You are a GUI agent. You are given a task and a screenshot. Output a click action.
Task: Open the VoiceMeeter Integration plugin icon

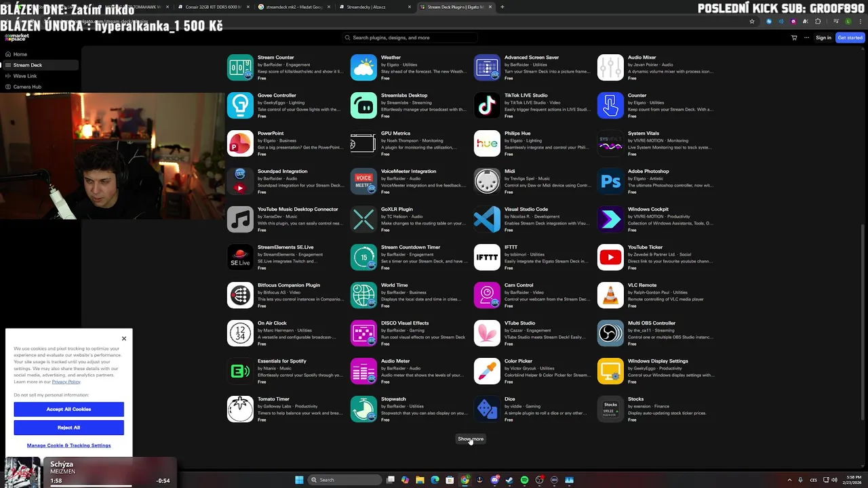pyautogui.click(x=363, y=181)
